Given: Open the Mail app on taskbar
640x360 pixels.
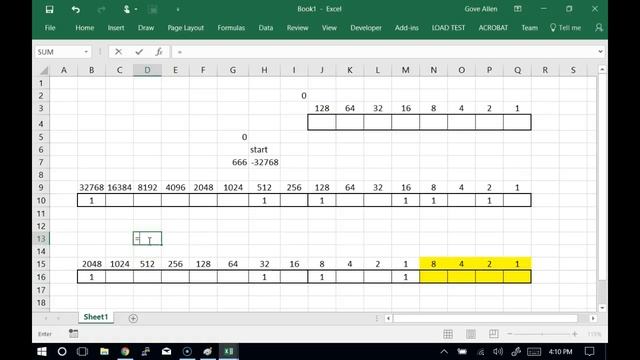Looking at the screenshot, I should point(167,351).
